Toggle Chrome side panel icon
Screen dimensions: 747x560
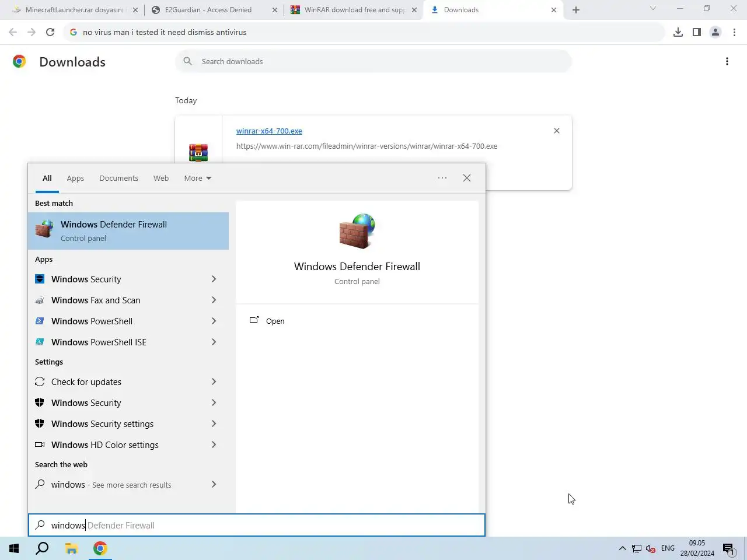(697, 32)
